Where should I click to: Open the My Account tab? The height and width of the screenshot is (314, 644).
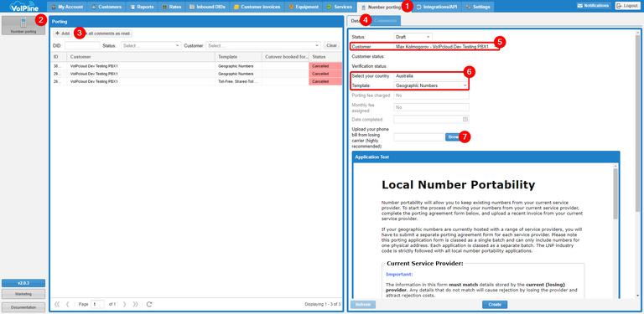coord(67,7)
